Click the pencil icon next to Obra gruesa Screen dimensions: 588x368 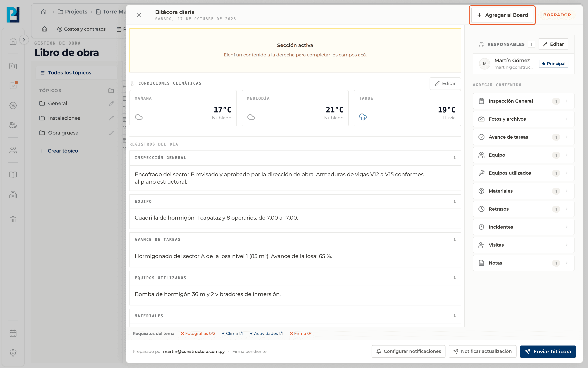[111, 133]
